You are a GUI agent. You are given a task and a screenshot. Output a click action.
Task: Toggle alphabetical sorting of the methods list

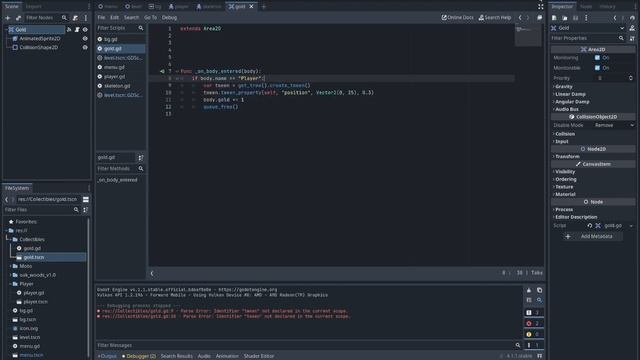(141, 158)
